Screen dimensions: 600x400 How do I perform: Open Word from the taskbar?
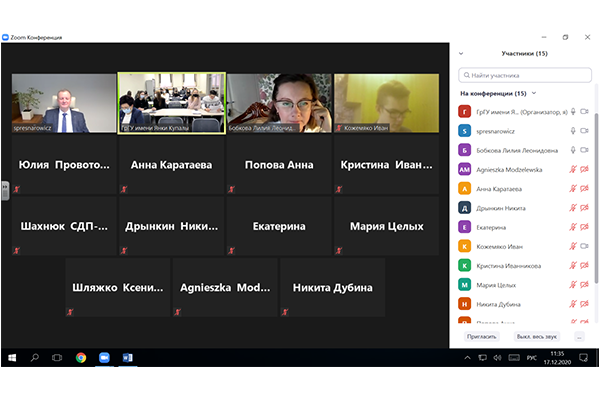pyautogui.click(x=127, y=357)
